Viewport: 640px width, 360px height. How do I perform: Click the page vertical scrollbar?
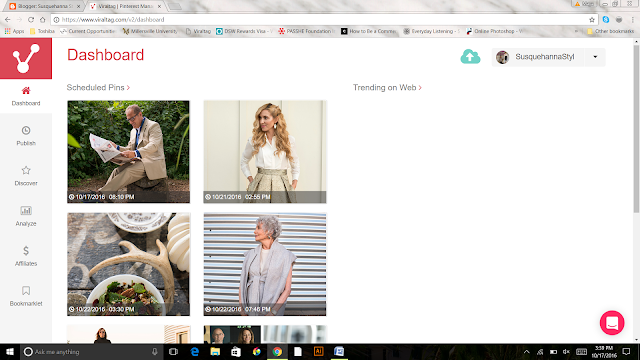click(x=636, y=129)
